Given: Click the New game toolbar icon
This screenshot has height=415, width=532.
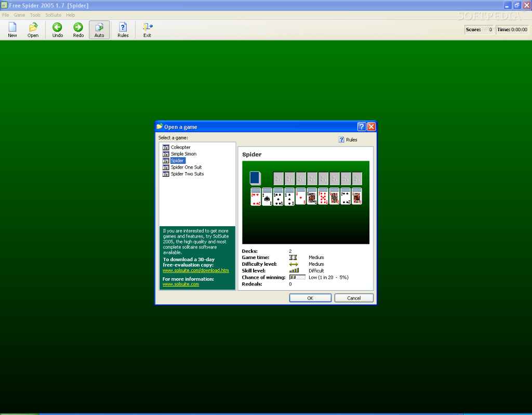Looking at the screenshot, I should tap(12, 30).
